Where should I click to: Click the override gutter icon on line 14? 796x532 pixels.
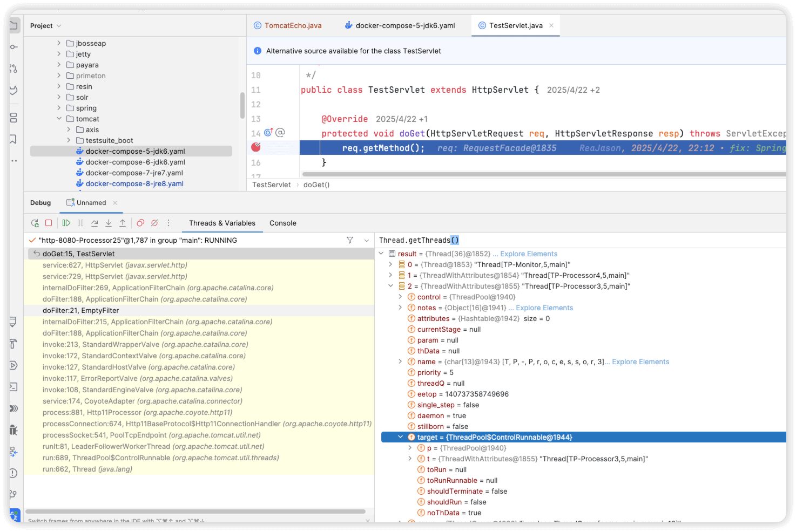coord(268,132)
